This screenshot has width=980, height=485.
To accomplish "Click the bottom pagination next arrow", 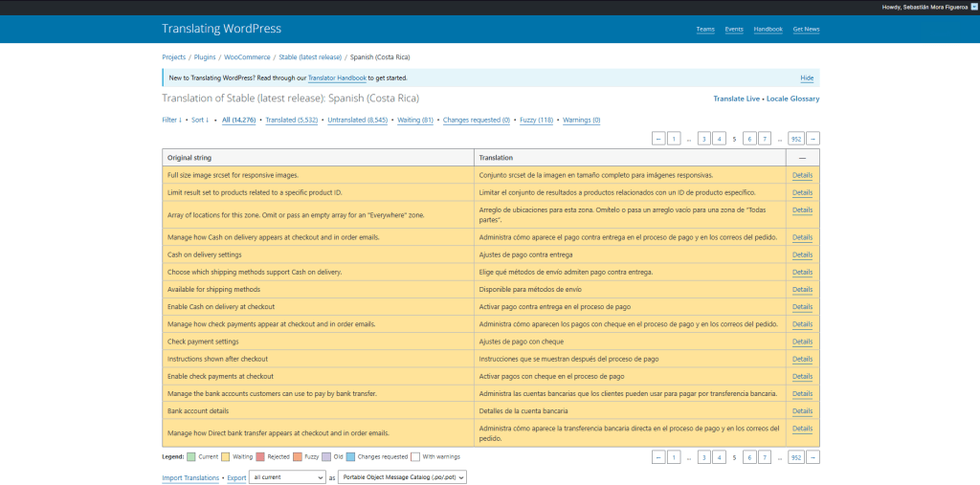I will (813, 457).
